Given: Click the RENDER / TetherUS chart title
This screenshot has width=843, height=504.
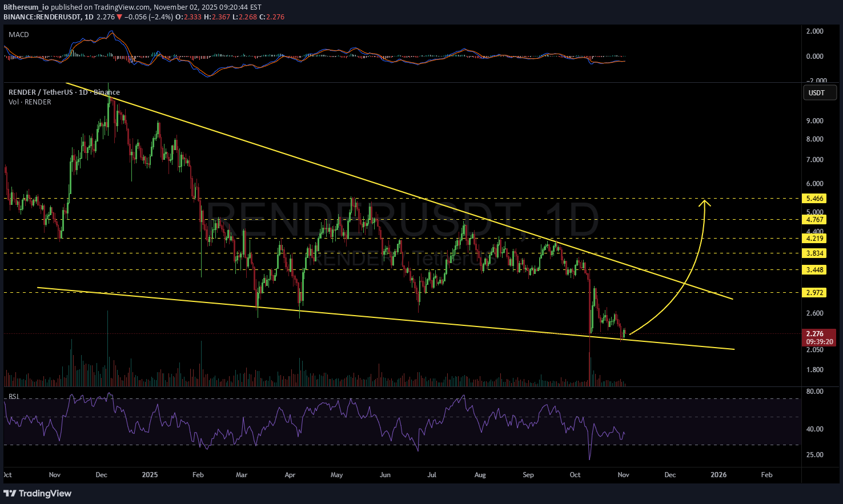Looking at the screenshot, I should tap(41, 92).
